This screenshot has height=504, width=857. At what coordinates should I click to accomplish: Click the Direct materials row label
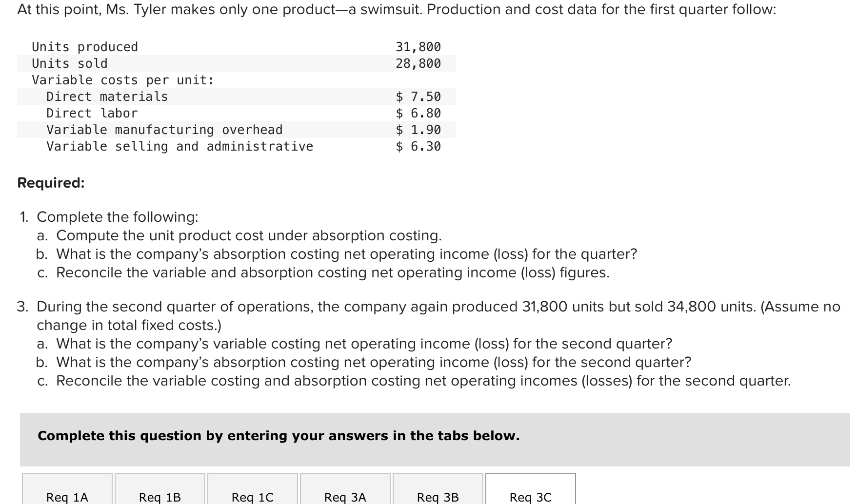pyautogui.click(x=107, y=97)
